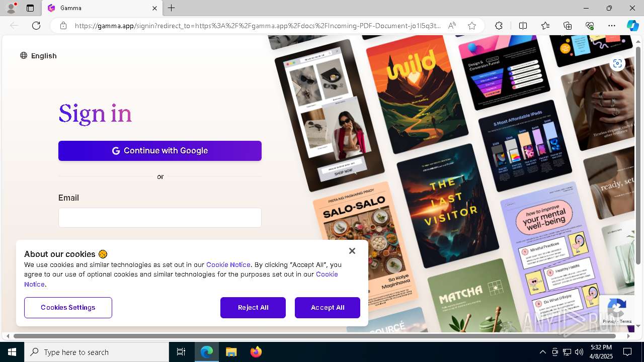The height and width of the screenshot is (362, 644).
Task: Open the taskbar clock and date
Action: tap(601, 352)
